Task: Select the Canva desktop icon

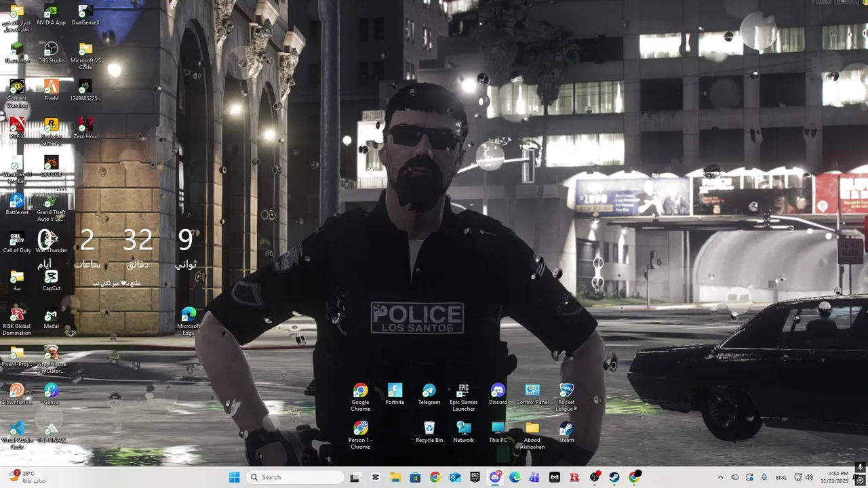Action: 52,395
